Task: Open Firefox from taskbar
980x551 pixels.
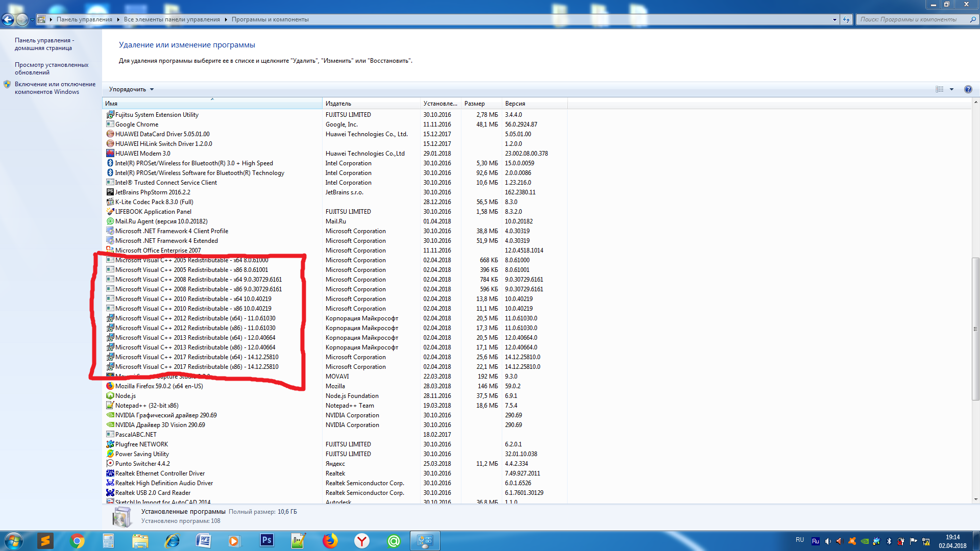Action: click(330, 541)
